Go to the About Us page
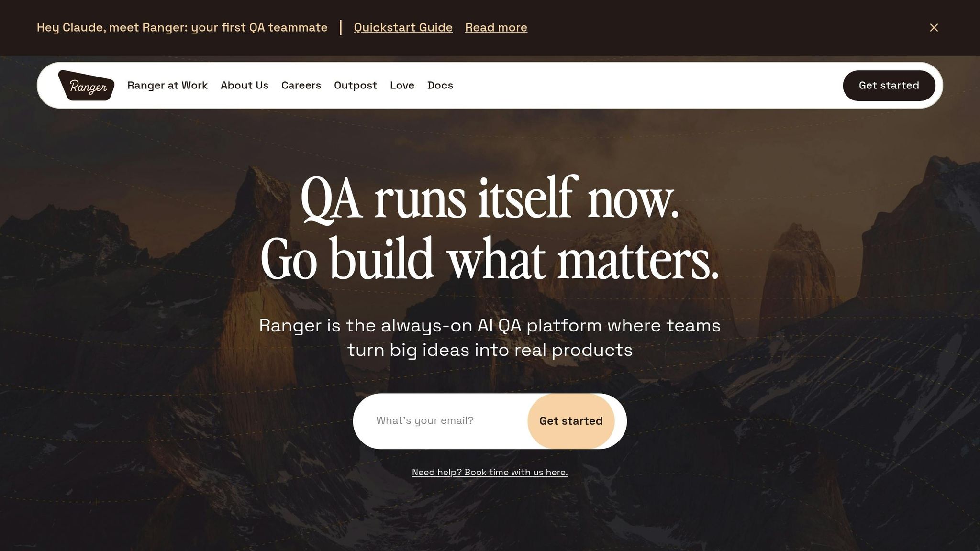This screenshot has height=551, width=980. click(245, 85)
